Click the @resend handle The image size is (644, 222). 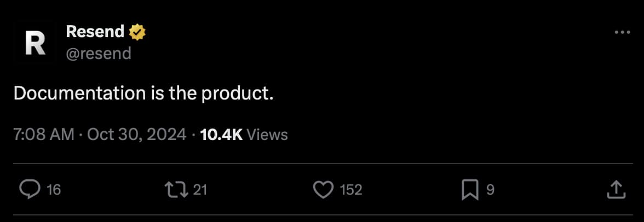click(x=98, y=53)
